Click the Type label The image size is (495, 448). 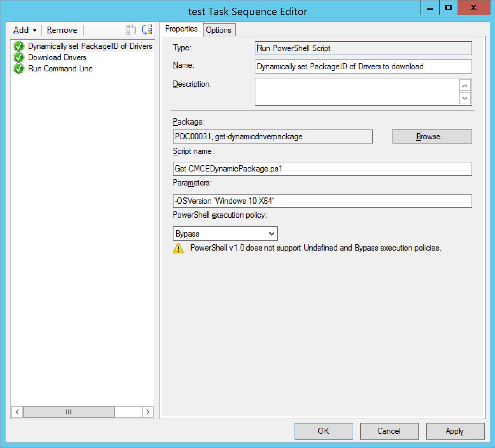(182, 48)
